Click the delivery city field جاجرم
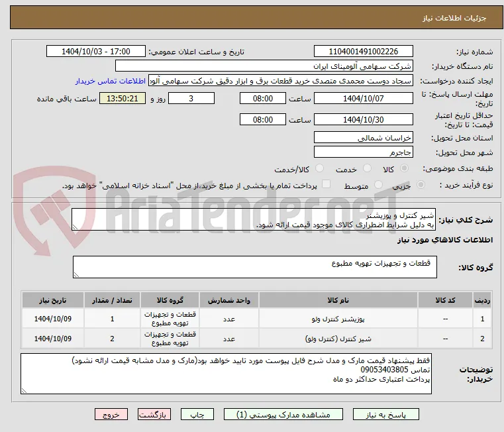Image resolution: width=504 pixels, height=432 pixels. click(363, 152)
